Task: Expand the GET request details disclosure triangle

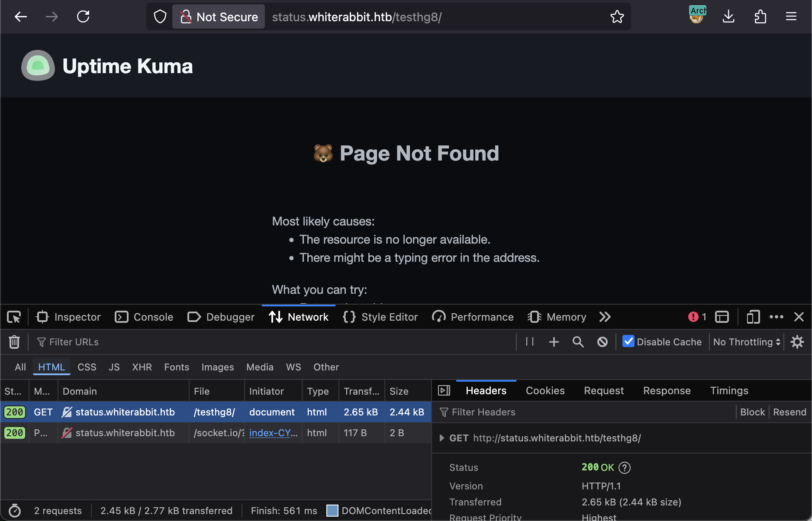Action: point(442,438)
